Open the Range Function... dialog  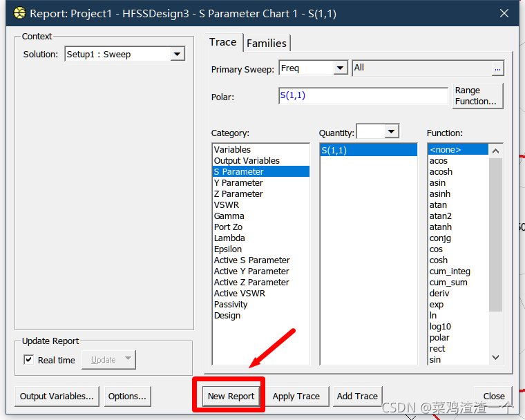pos(477,96)
